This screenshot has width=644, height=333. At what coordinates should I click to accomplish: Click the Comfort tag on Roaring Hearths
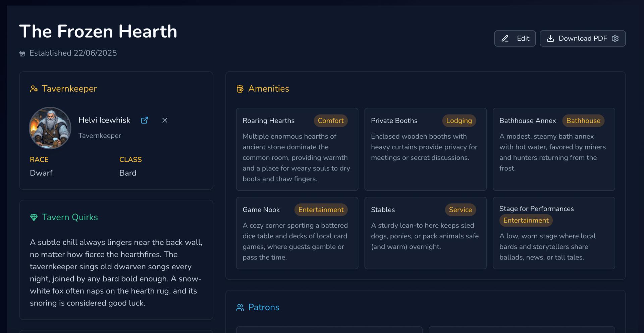pos(330,121)
